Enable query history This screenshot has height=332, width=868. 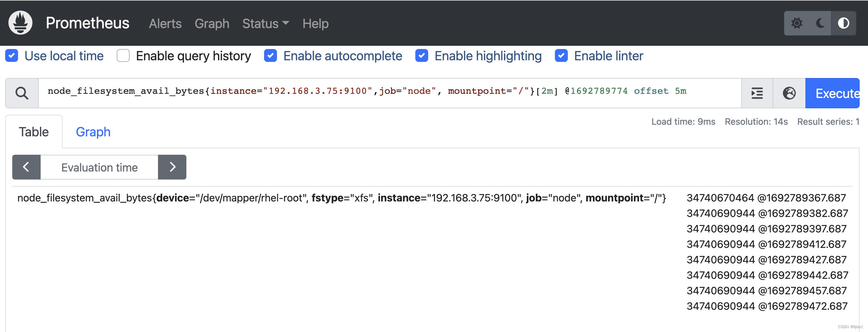click(123, 55)
